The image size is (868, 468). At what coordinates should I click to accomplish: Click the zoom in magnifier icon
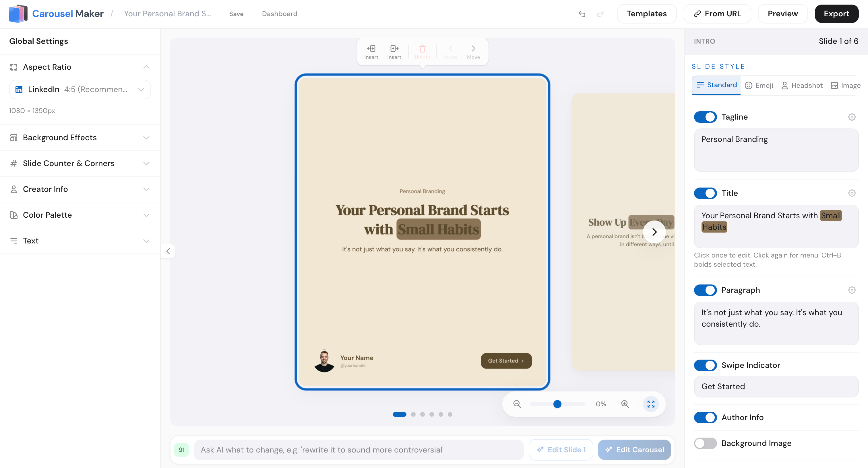625,404
